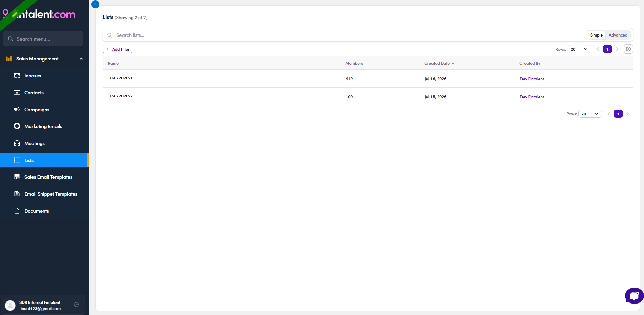
Task: Go to next page in top pagination
Action: coord(617,49)
